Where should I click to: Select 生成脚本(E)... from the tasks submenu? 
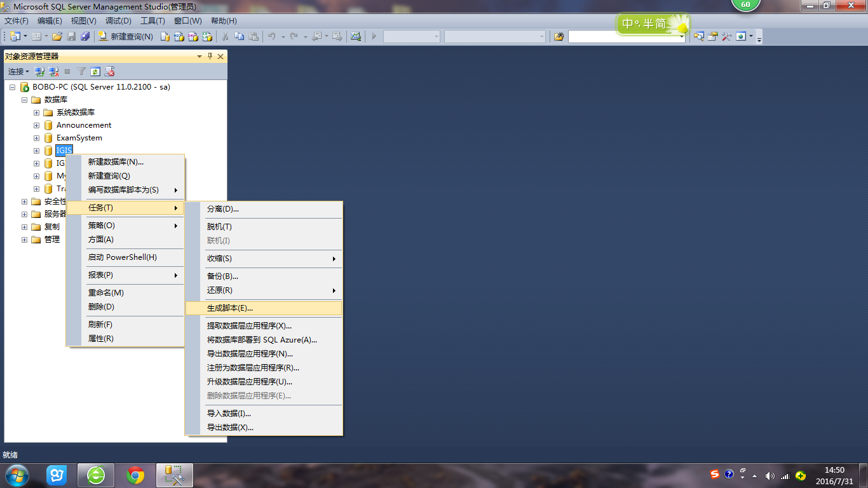tap(230, 308)
